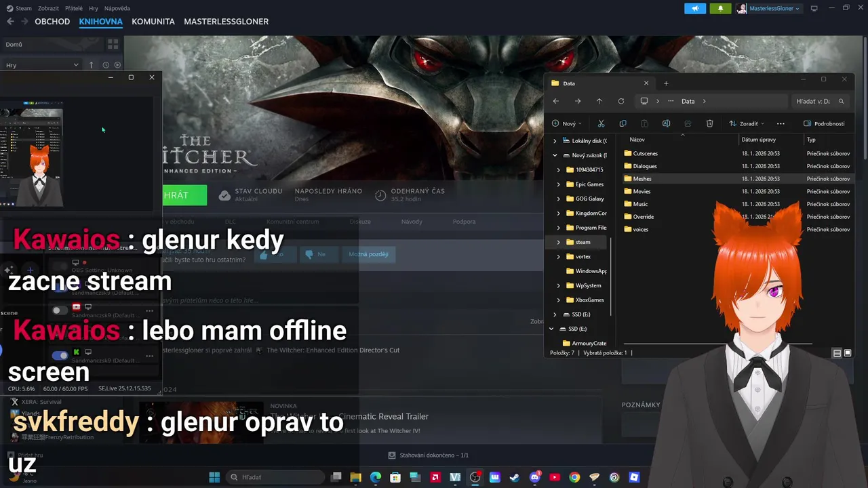Open MasterlessGloner account dropdown
Screen dimensions: 868x488
[x=769, y=8]
